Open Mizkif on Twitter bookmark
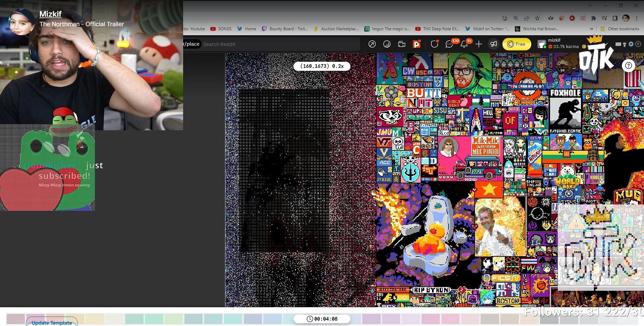Image resolution: width=644 pixels, height=326 pixels. [x=487, y=29]
